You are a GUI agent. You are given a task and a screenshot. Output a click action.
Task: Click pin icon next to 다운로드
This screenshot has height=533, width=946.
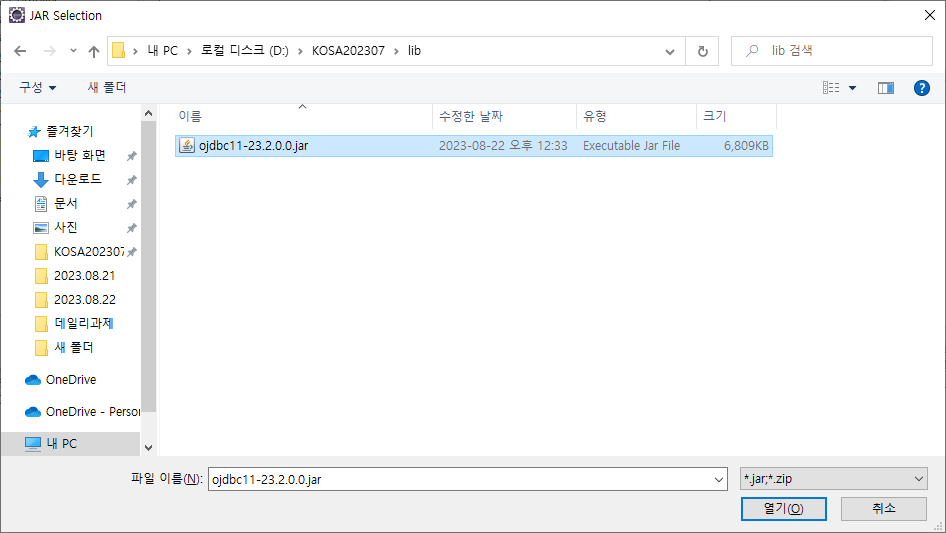131,180
